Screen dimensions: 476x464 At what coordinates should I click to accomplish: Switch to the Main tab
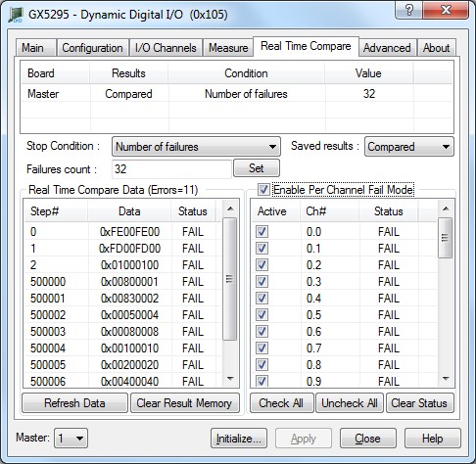(x=36, y=48)
